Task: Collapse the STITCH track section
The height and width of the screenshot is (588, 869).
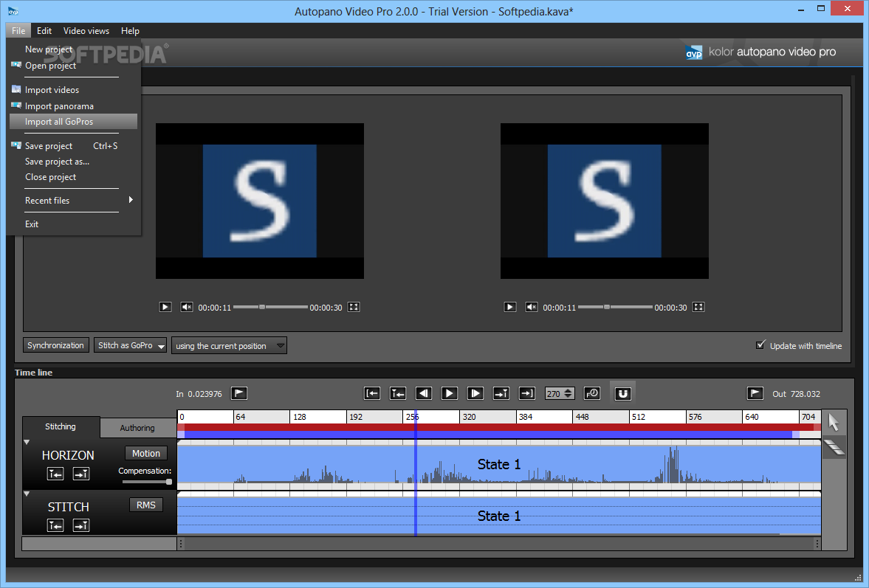Action: click(27, 494)
